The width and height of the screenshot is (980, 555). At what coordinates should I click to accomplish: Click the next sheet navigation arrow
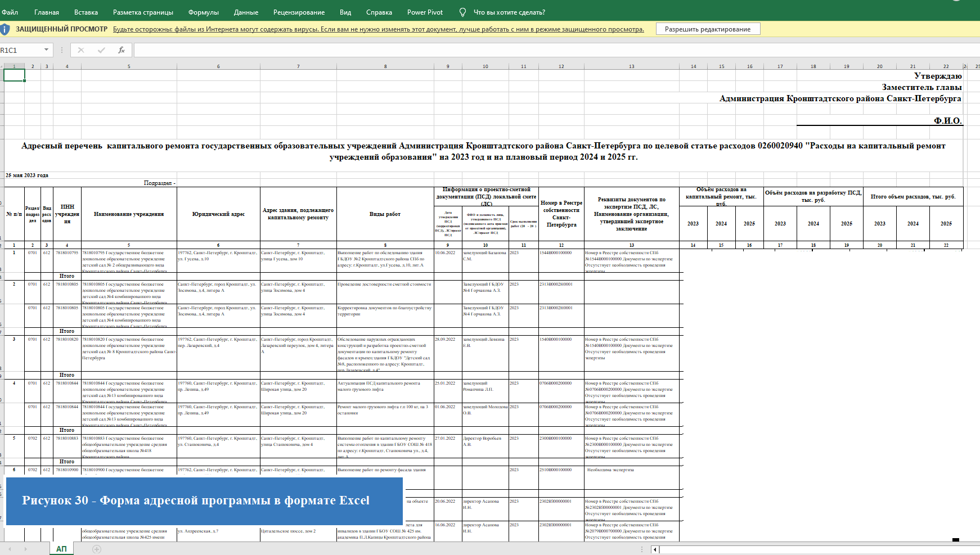[25, 549]
